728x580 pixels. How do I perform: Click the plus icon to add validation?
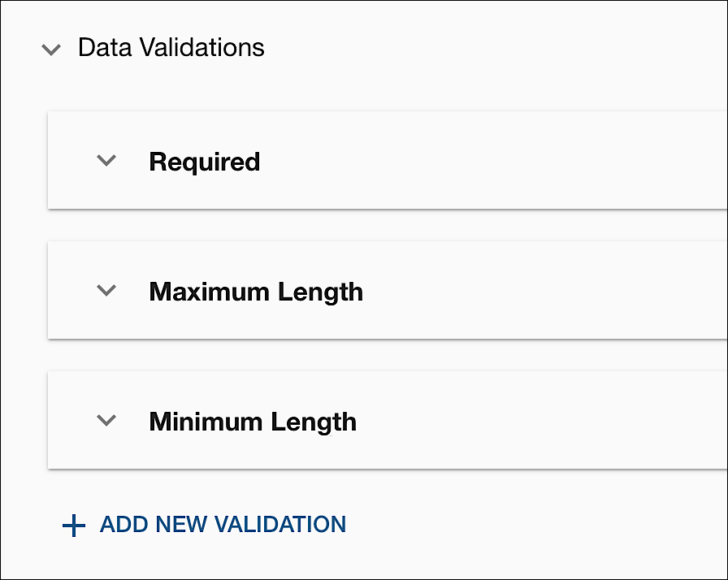[x=74, y=526]
